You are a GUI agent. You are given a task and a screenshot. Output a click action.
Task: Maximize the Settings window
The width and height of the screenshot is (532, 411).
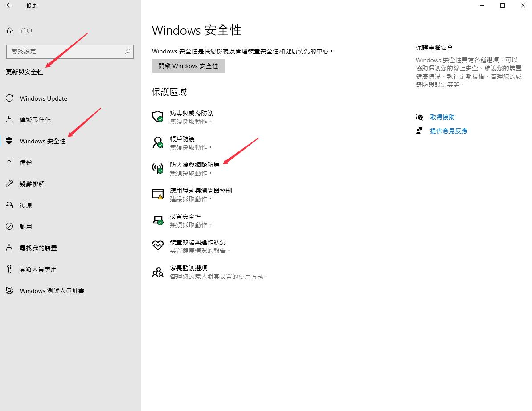click(x=503, y=5)
